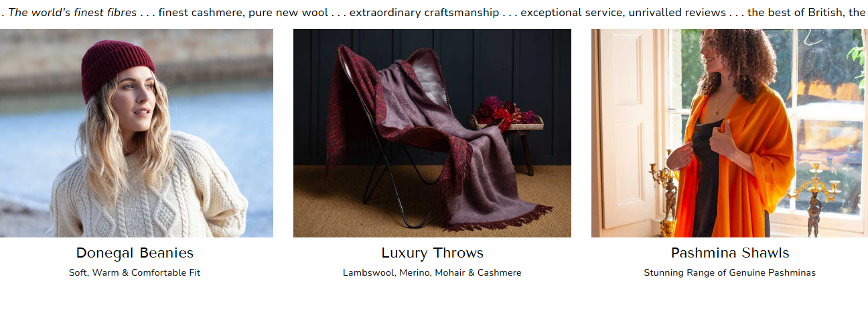Viewport: 868px width, 328px height.
Task: Click 'extraordinary craftsmanship' in the scrolling banner
Action: click(424, 12)
